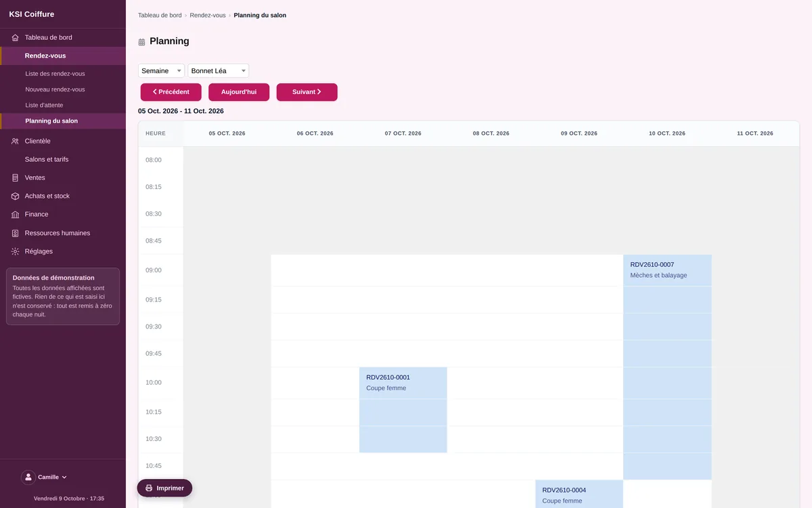Click the home icon beside Tableau de bord
Viewport: 812px width, 508px height.
point(16,38)
